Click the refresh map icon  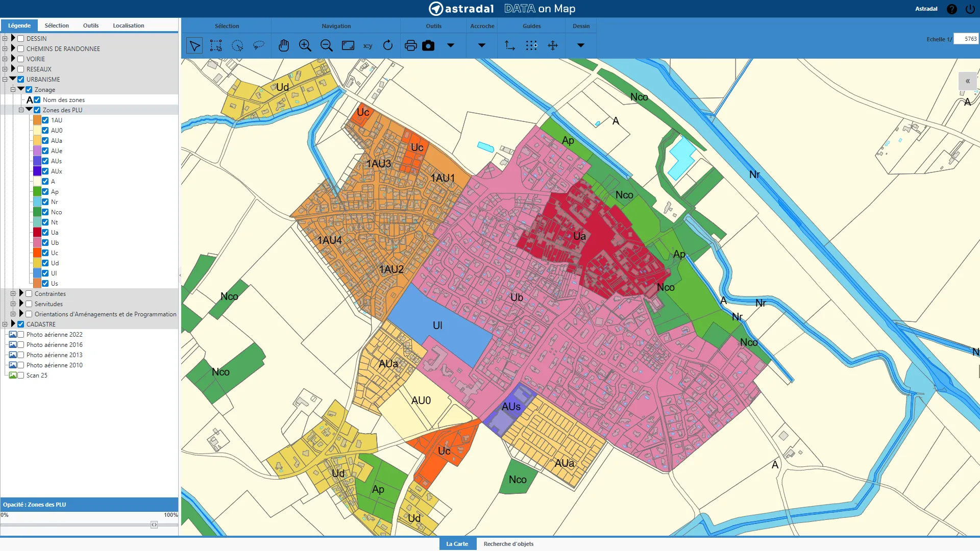[x=388, y=45]
